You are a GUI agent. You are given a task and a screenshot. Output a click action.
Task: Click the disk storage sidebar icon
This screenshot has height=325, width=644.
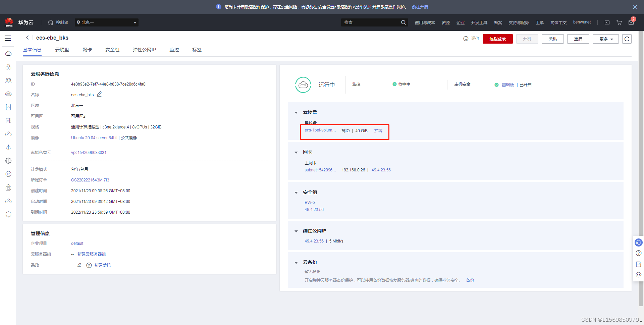tap(8, 107)
